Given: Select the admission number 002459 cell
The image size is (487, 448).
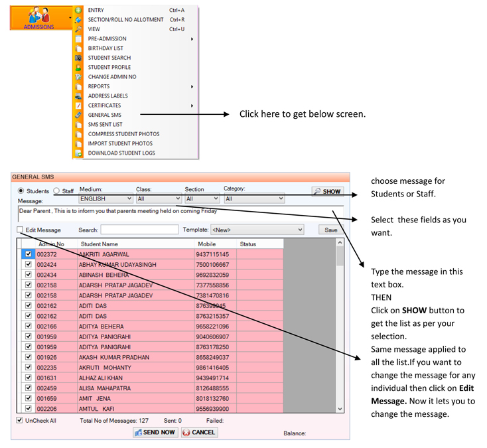Looking at the screenshot, I should click(x=56, y=388).
